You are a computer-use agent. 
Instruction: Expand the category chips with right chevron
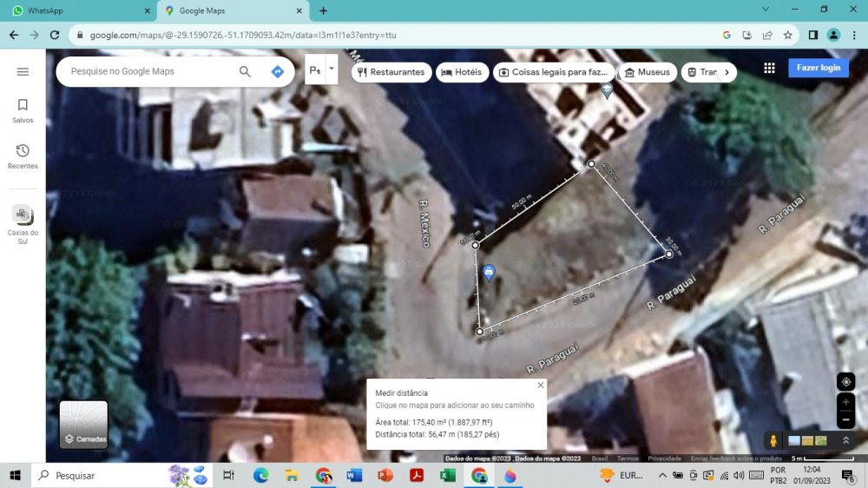click(x=727, y=72)
